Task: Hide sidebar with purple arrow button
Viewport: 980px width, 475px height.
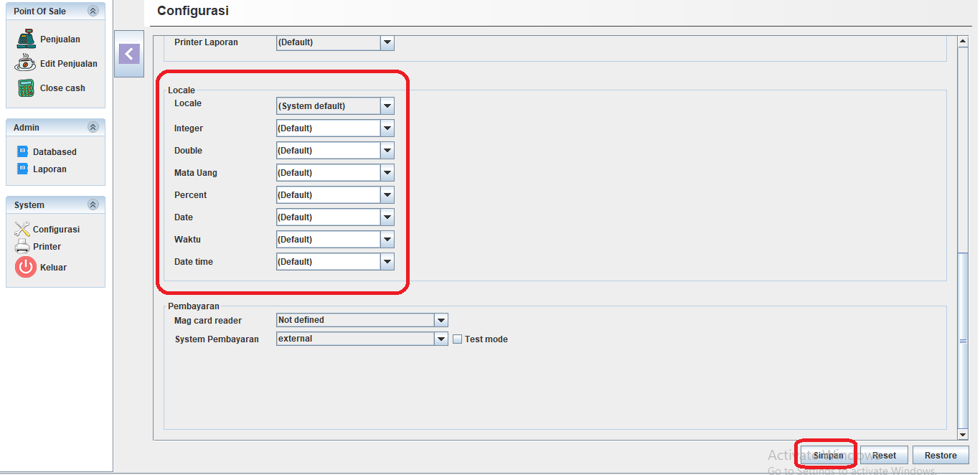Action: pos(129,54)
